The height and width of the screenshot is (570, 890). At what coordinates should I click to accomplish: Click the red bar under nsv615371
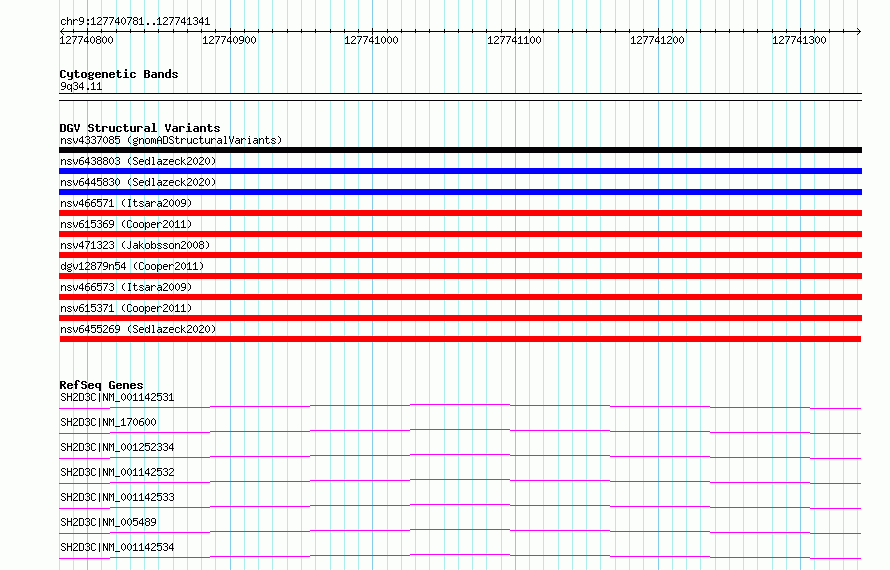coord(460,318)
